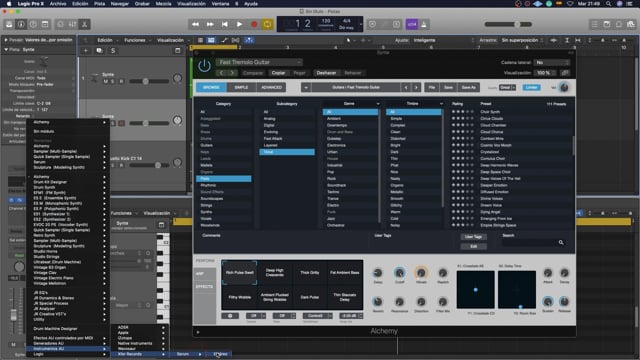Click the Record button in transport
Screen dimensions: 640x360
tap(254, 24)
